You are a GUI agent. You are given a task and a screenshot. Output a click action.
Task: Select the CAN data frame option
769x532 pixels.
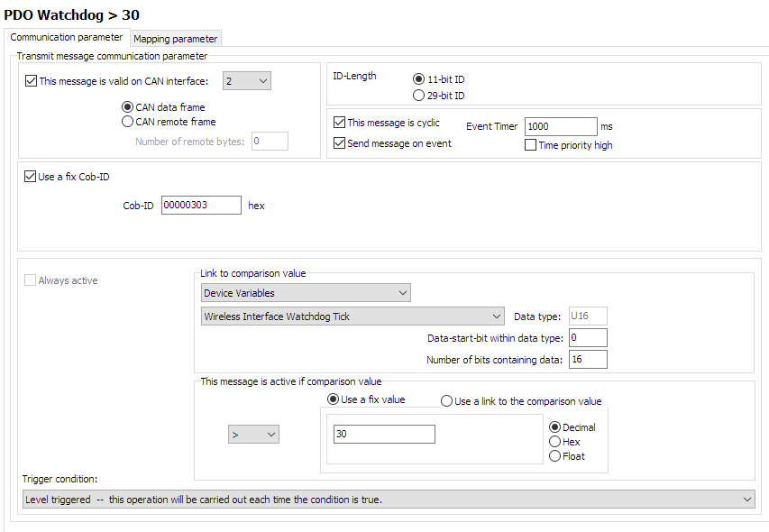coord(127,107)
